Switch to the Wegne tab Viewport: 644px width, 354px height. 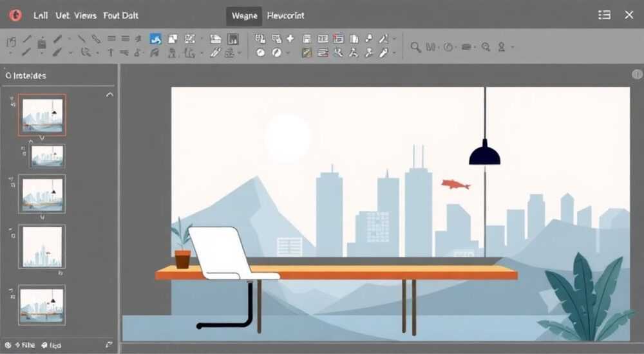point(244,16)
